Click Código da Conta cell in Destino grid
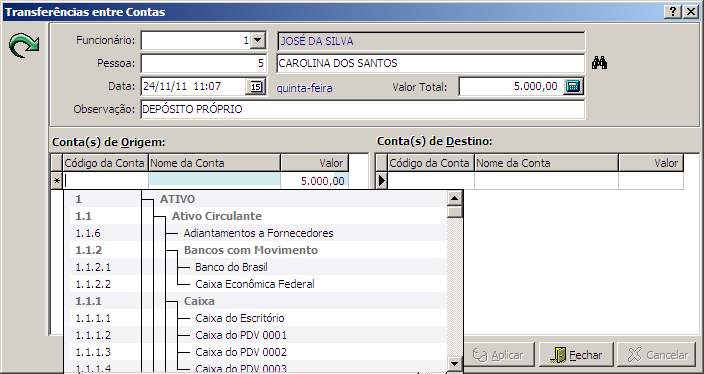The height and width of the screenshot is (374, 704). pos(431,180)
